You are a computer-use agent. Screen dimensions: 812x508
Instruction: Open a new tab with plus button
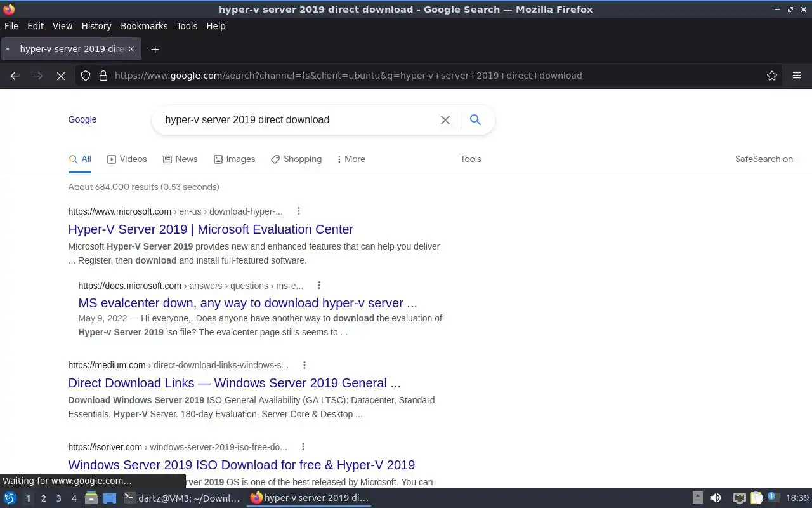click(x=155, y=49)
